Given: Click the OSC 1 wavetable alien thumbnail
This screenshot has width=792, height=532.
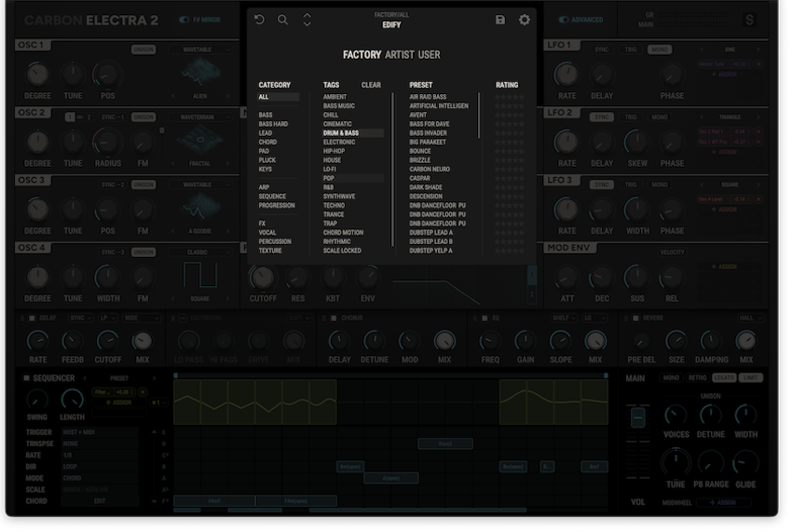Looking at the screenshot, I should tap(200, 73).
